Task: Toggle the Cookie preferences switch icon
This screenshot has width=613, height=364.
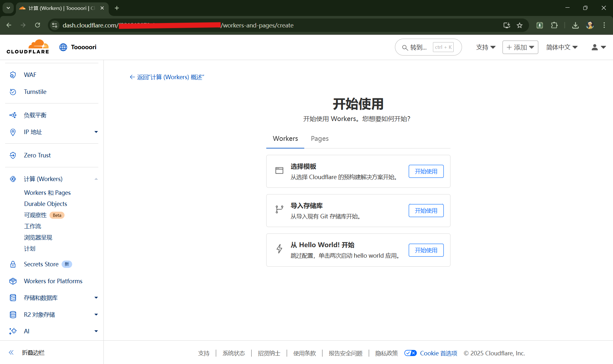Action: click(x=410, y=353)
